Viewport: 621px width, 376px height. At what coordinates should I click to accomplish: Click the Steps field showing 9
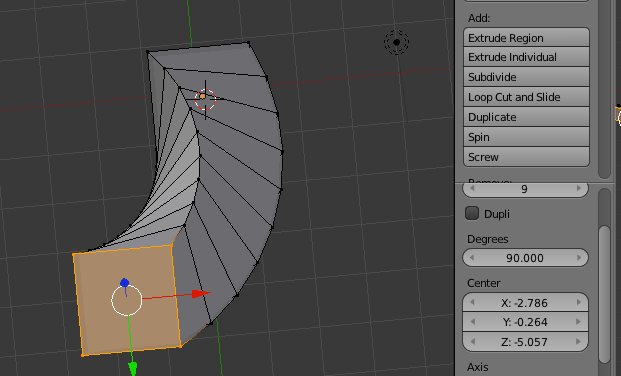click(525, 190)
